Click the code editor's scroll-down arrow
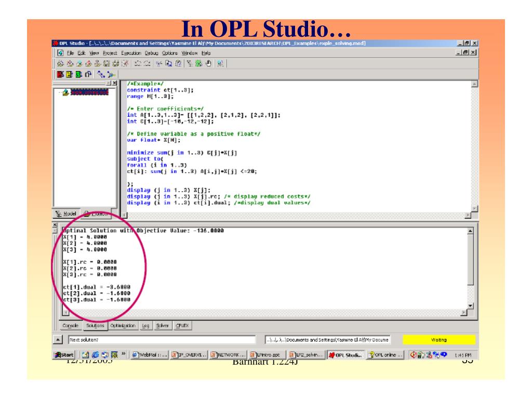The width and height of the screenshot is (532, 399). click(475, 209)
